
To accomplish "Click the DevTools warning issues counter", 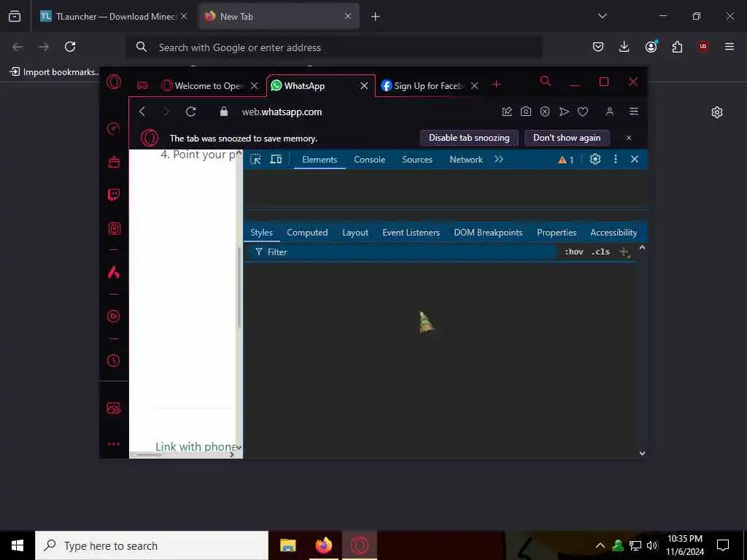I will (x=566, y=160).
